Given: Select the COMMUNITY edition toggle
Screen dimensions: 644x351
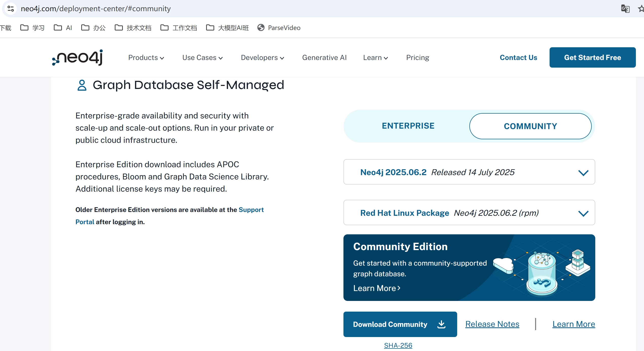Looking at the screenshot, I should pyautogui.click(x=530, y=126).
